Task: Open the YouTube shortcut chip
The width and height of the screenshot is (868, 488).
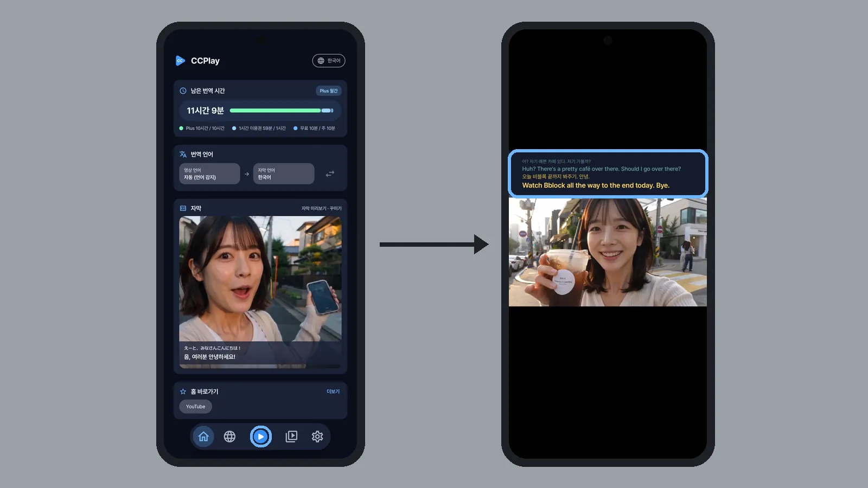Action: 196,407
